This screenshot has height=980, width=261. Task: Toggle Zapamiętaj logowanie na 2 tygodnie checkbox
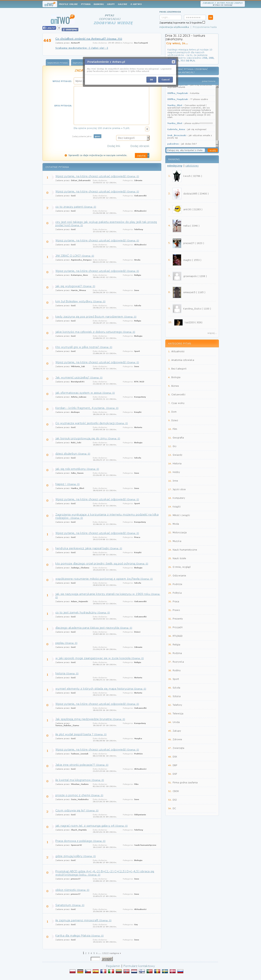click(x=204, y=22)
